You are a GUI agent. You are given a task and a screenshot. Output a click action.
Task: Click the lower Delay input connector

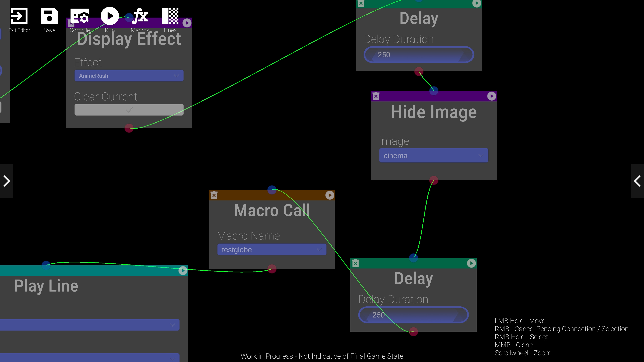(x=414, y=258)
